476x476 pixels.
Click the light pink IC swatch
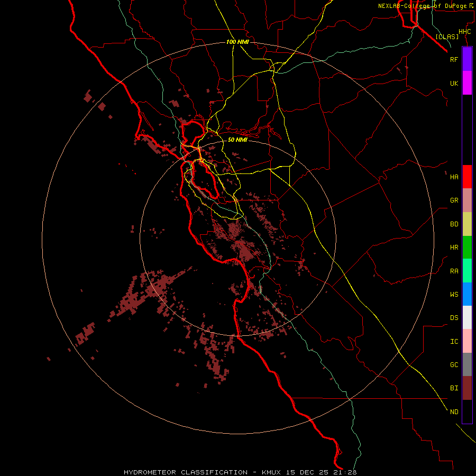(467, 341)
